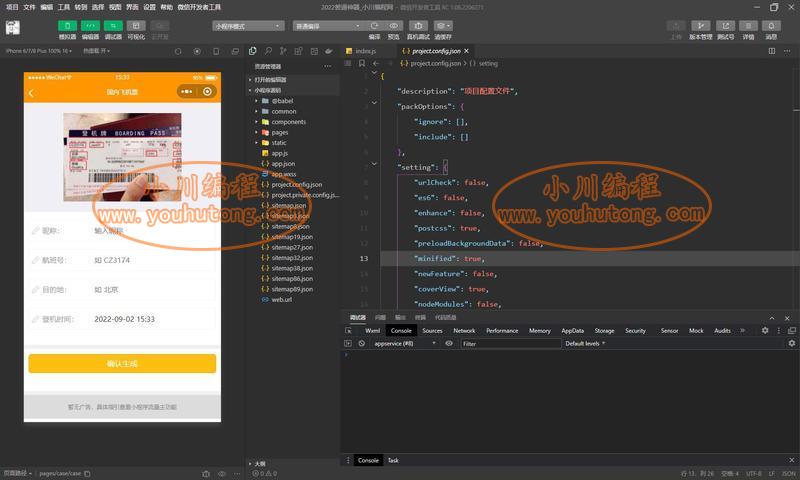Click the refresh compile icon
Viewport: 800px width, 480px height.
(374, 26)
